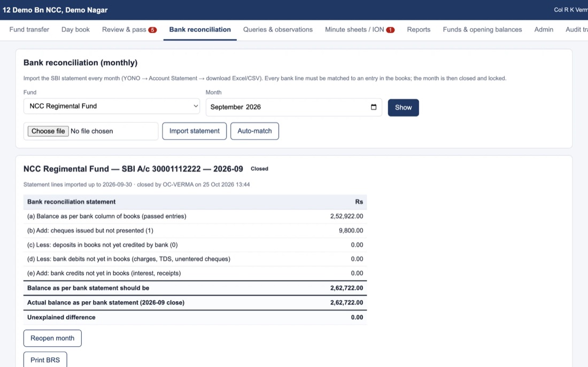The image size is (588, 367).
Task: Click the Import statement button
Action: tap(194, 131)
